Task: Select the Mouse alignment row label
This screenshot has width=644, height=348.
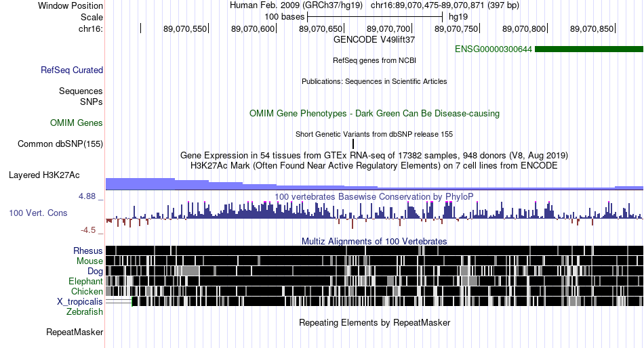Action: coord(89,261)
